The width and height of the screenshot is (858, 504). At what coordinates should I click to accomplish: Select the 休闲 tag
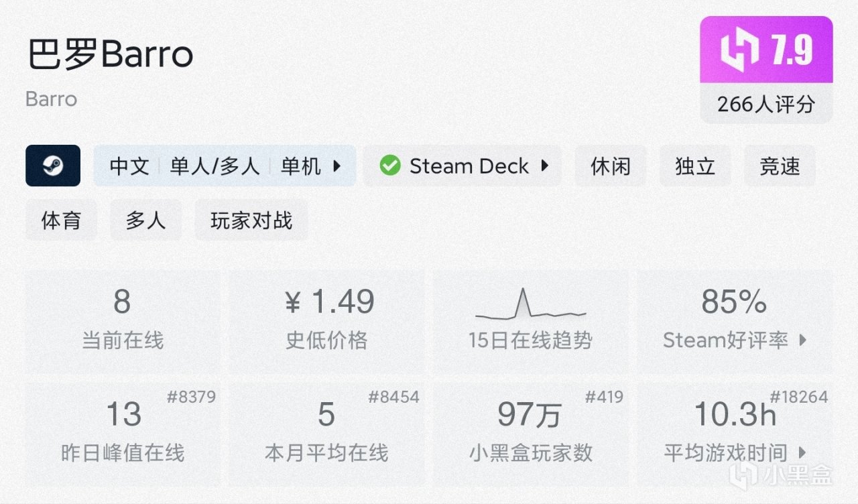611,166
